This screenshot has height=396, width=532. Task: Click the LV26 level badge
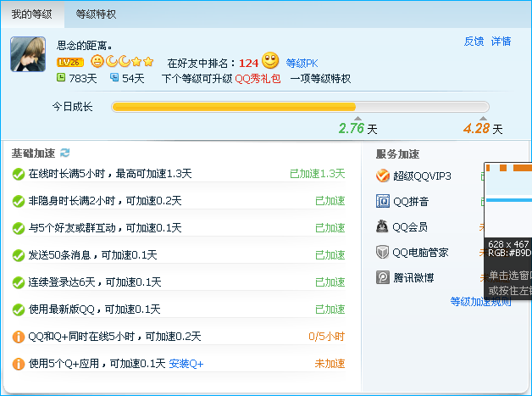pyautogui.click(x=70, y=62)
